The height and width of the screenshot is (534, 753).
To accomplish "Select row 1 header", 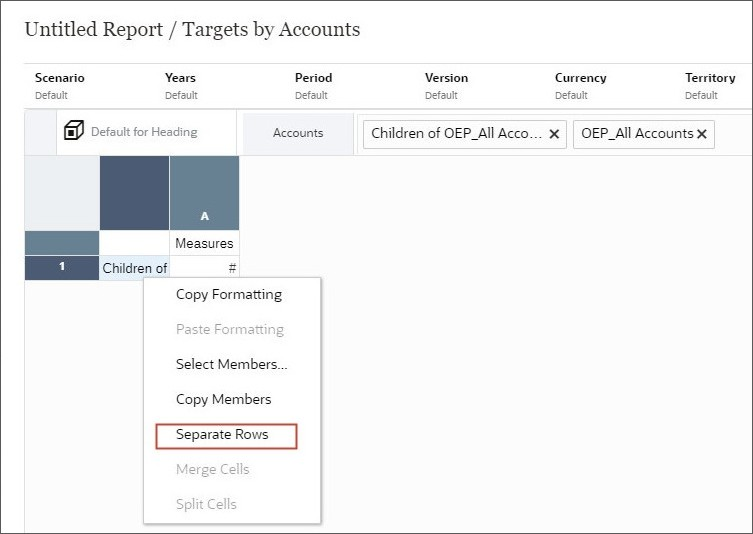I will point(61,267).
